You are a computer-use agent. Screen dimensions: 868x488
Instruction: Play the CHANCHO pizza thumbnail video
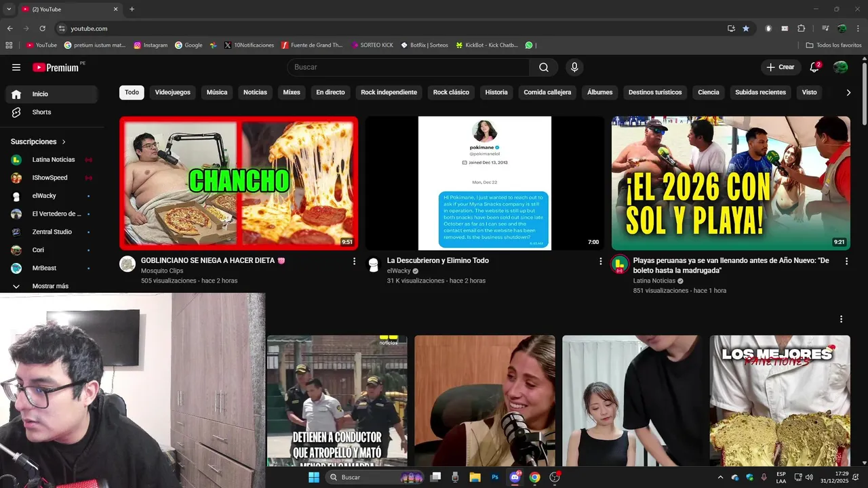click(239, 183)
